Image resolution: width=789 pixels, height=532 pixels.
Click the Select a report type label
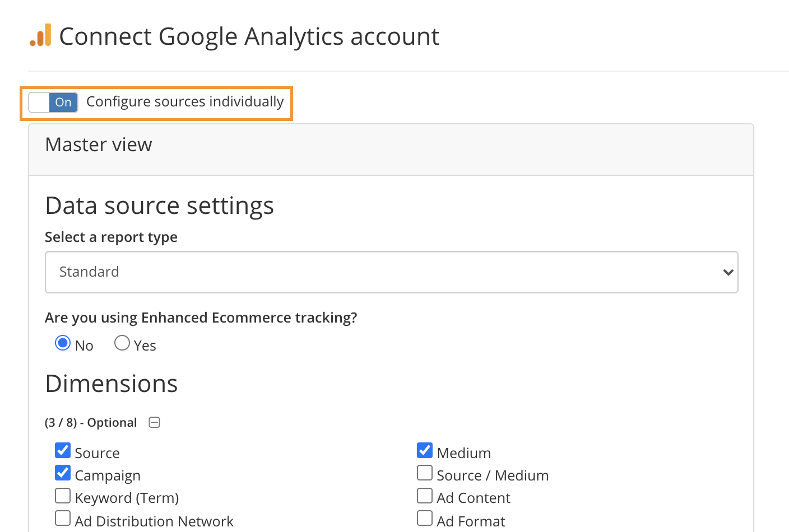pyautogui.click(x=111, y=237)
